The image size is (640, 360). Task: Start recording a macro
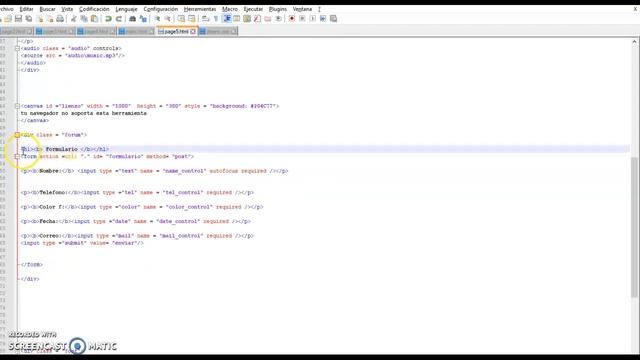[292, 19]
